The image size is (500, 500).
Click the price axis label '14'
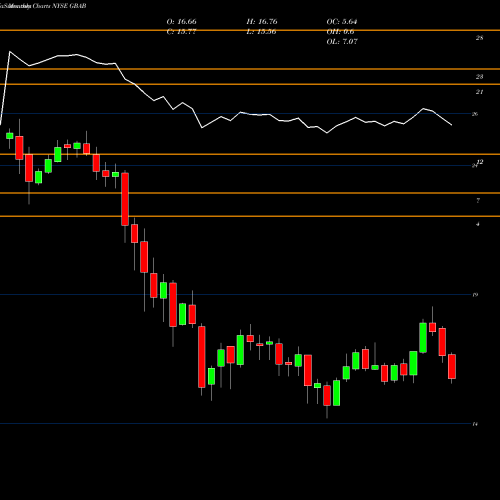475,424
